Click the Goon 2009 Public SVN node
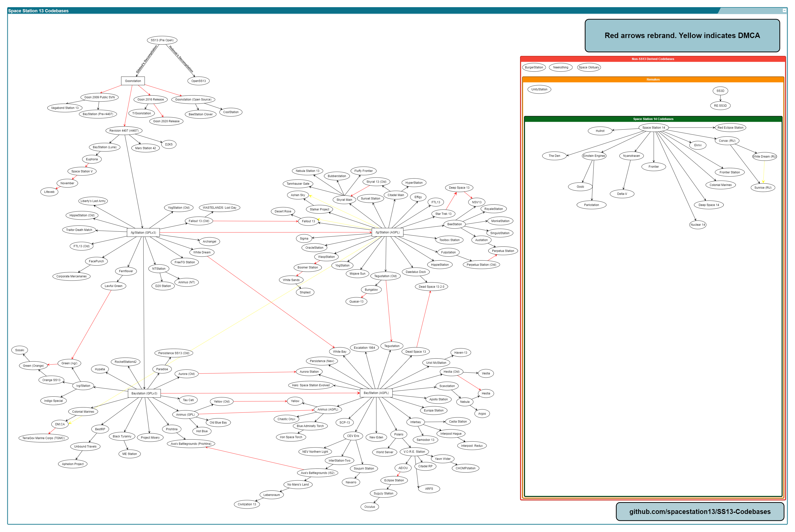This screenshot has width=795, height=532. [99, 97]
